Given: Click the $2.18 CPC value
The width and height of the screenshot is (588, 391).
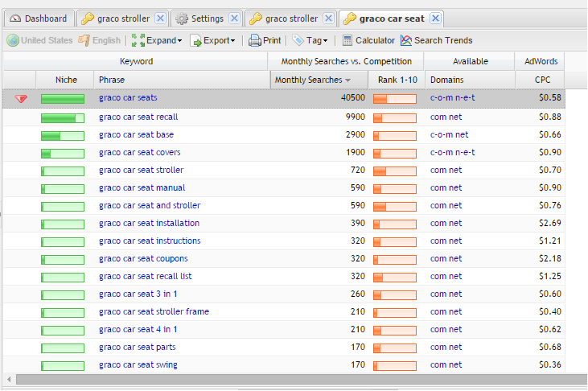Looking at the screenshot, I should [549, 258].
